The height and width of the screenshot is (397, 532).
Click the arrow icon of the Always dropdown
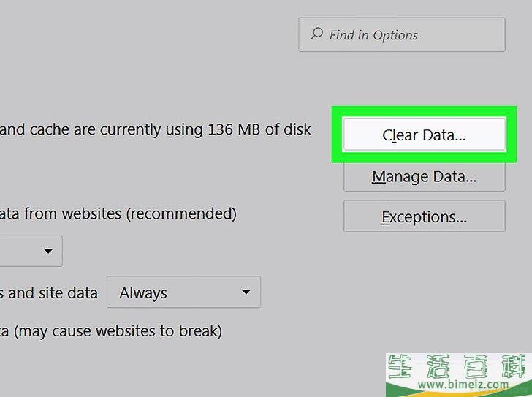click(x=246, y=292)
